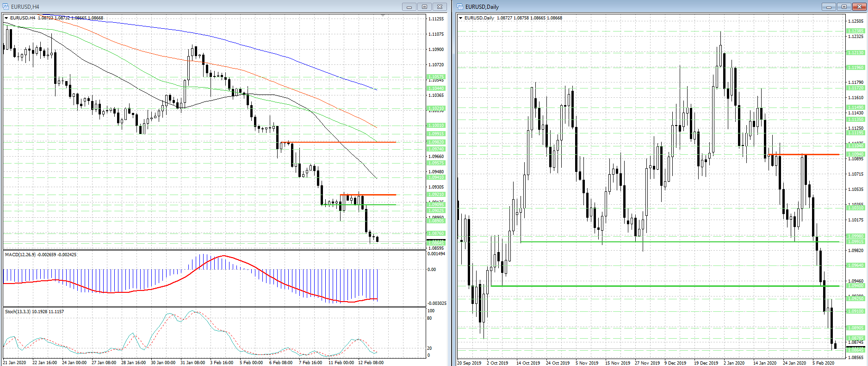Click the 80 level on Stochastic scale
868x366 pixels.
(429, 318)
